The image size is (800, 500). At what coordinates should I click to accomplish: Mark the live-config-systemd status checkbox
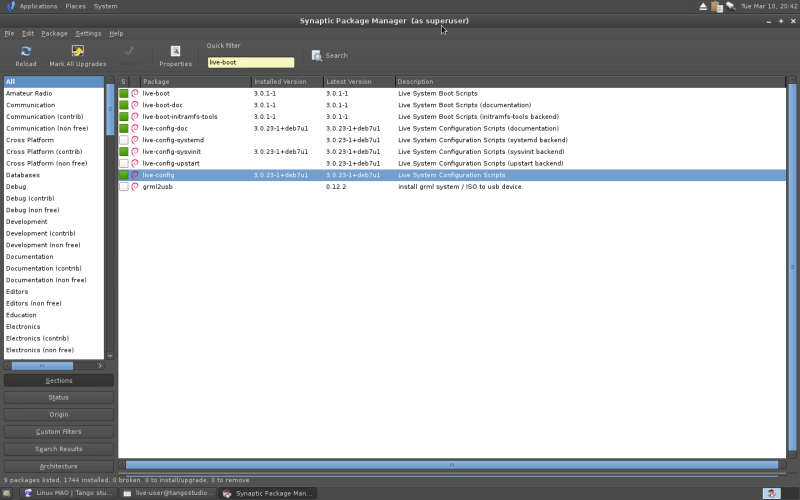123,140
